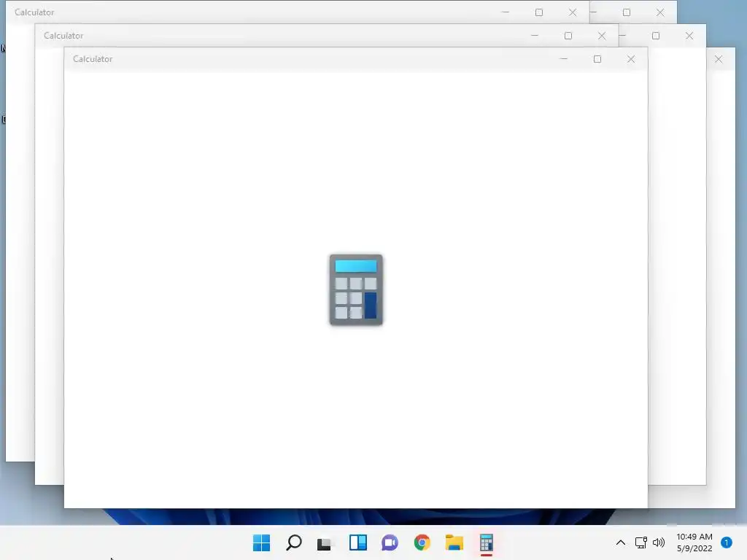
Task: Open Google Chrome from taskbar
Action: 422,542
